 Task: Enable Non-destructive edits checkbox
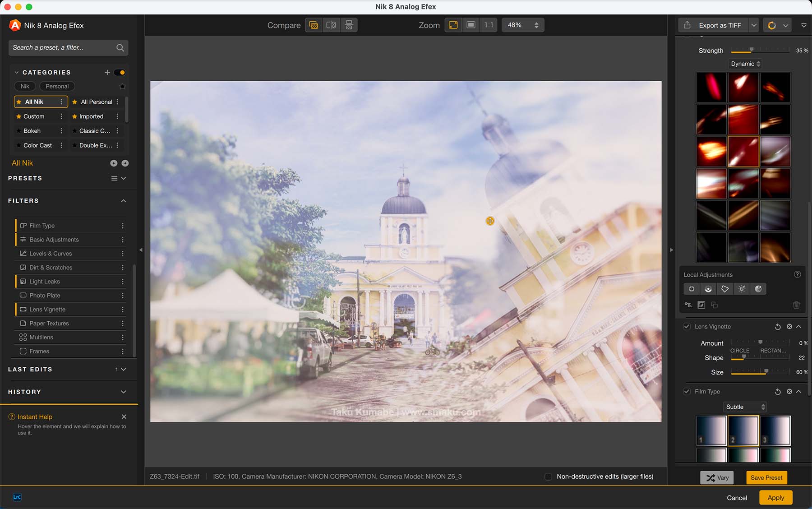pyautogui.click(x=548, y=477)
